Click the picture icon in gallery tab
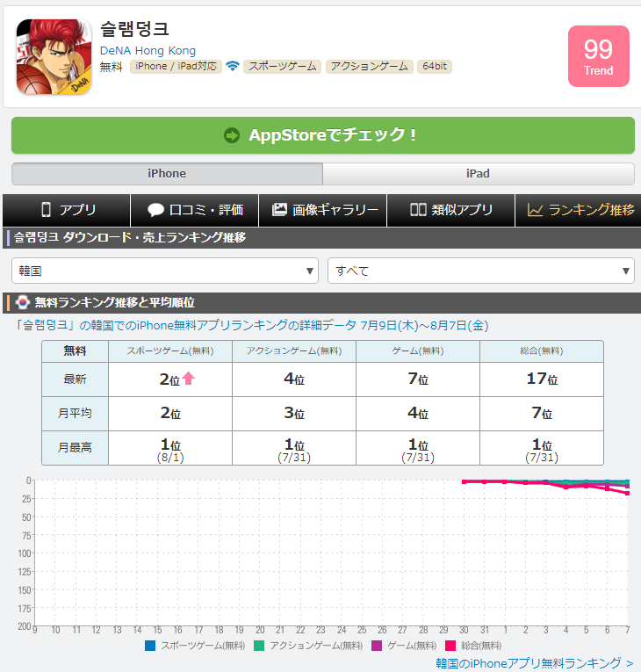Screen dimensions: 641x672 click(279, 210)
